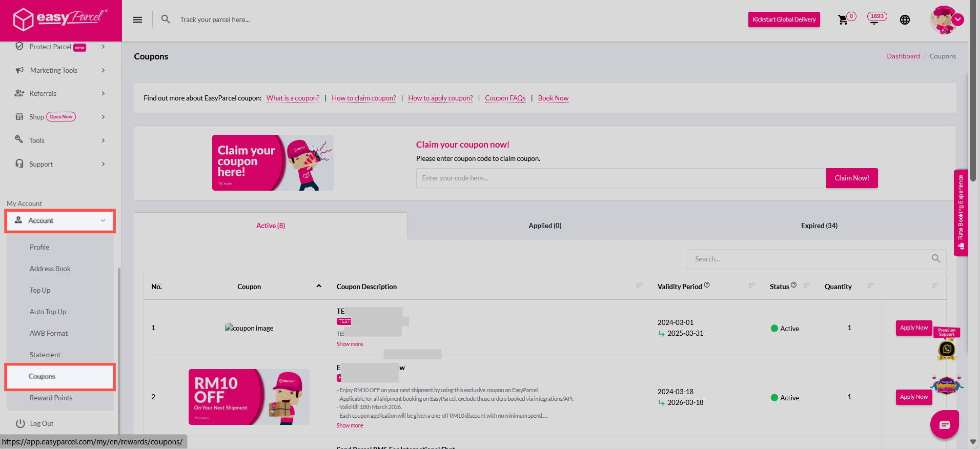Click the EasyParcel logo
980x449 pixels.
tap(60, 19)
